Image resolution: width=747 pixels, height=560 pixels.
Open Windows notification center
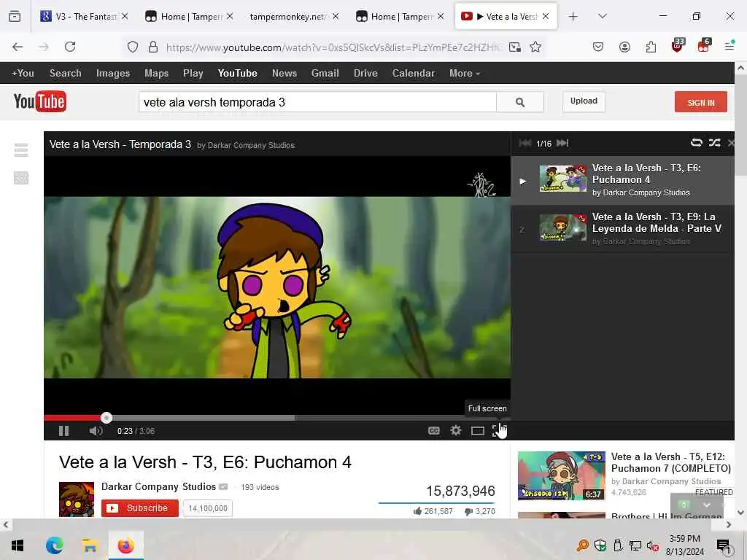[724, 546]
